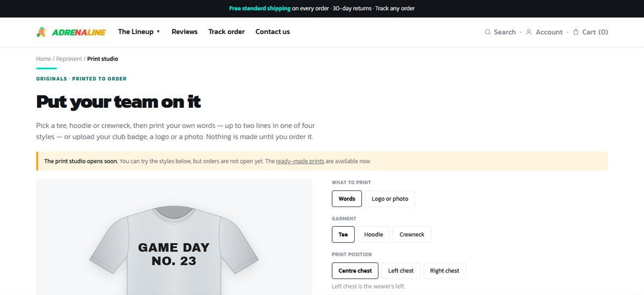The width and height of the screenshot is (644, 295).
Task: Go to Track order
Action: pos(226,32)
